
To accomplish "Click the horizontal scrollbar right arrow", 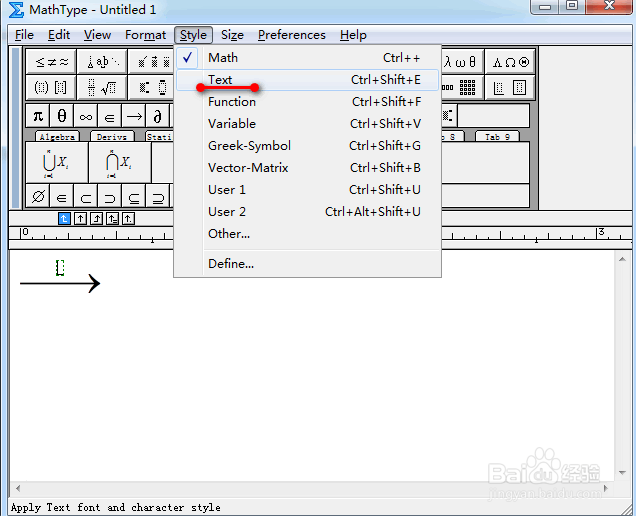I will coord(606,488).
